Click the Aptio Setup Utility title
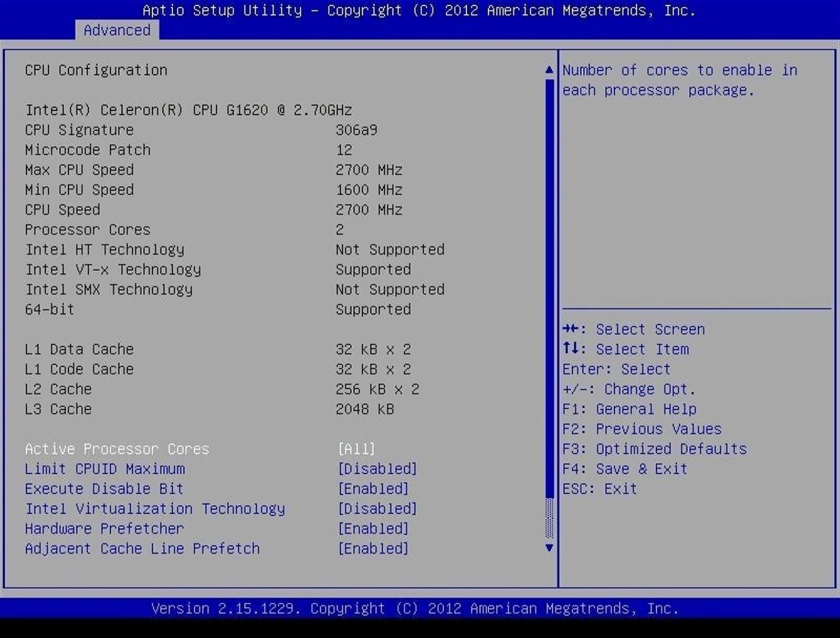 [419, 10]
